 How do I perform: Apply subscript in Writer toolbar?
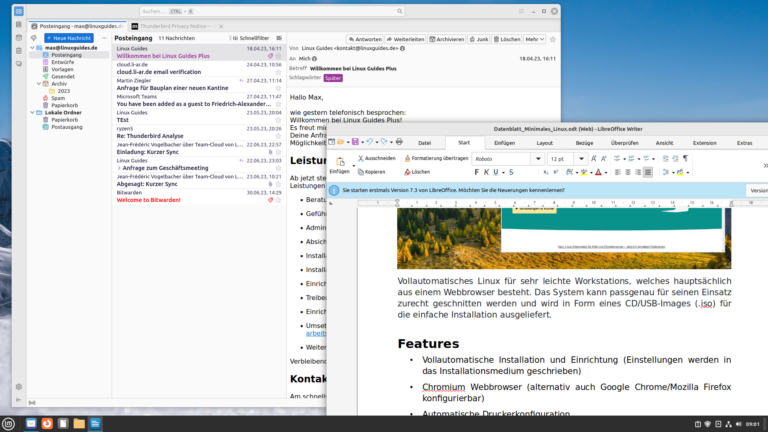[546, 172]
